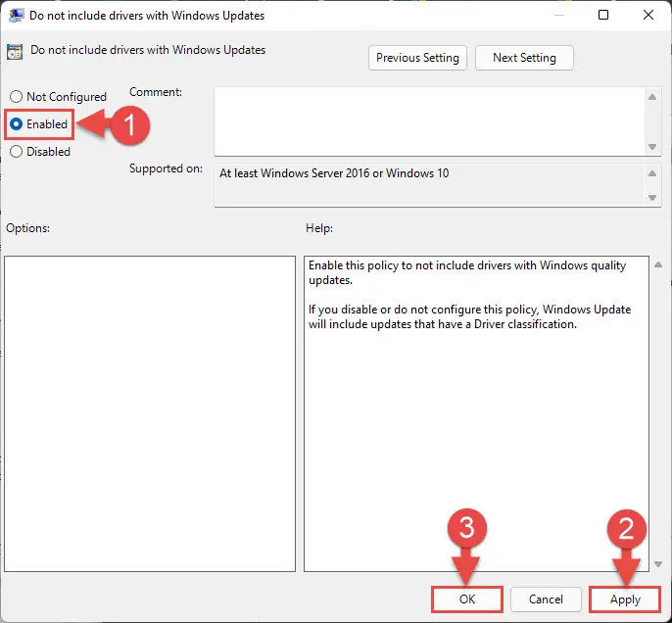Click inside the Comment text box

click(429, 121)
